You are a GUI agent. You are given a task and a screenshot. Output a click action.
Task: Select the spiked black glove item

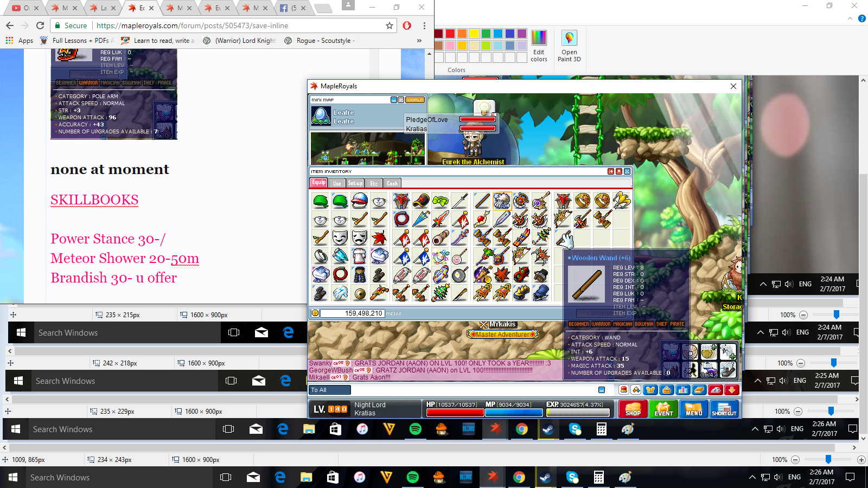click(x=521, y=292)
